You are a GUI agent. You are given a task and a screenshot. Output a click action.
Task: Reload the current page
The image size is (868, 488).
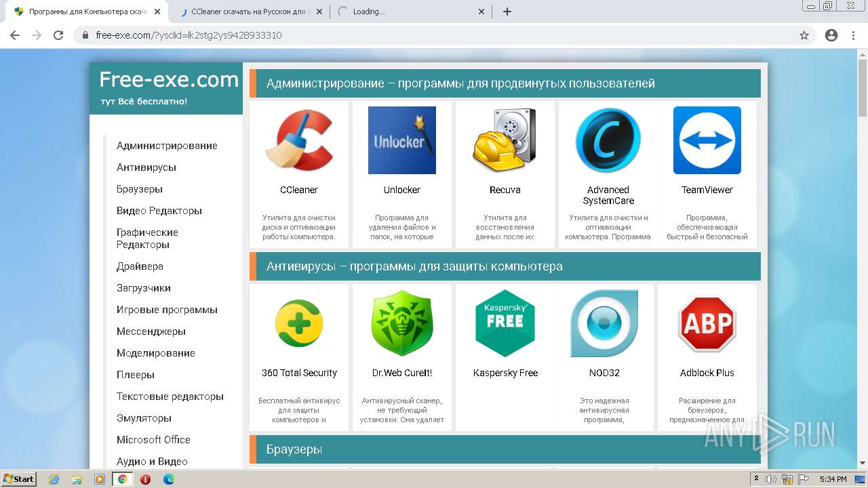[x=58, y=35]
